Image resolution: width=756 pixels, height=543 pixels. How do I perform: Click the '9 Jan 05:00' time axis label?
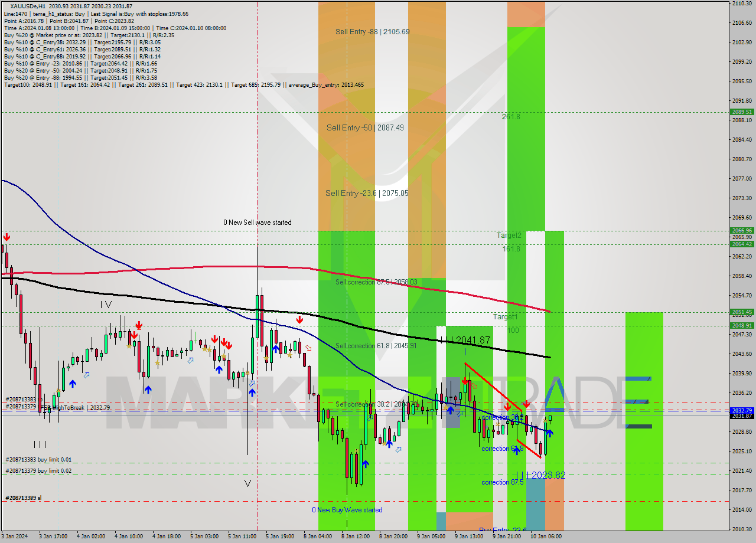(431, 537)
